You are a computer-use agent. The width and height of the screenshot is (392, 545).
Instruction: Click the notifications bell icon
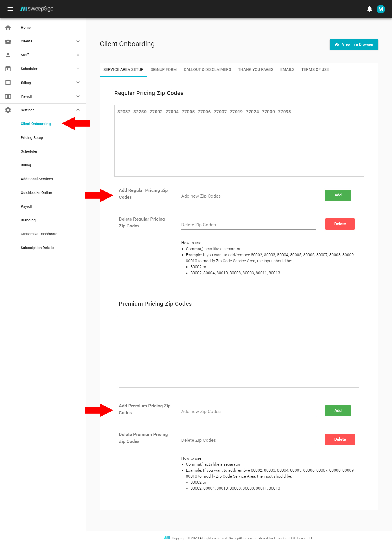(370, 9)
